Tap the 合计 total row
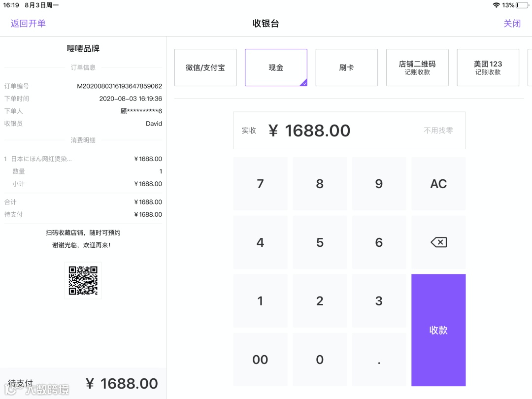The height and width of the screenshot is (399, 532). pos(83,202)
